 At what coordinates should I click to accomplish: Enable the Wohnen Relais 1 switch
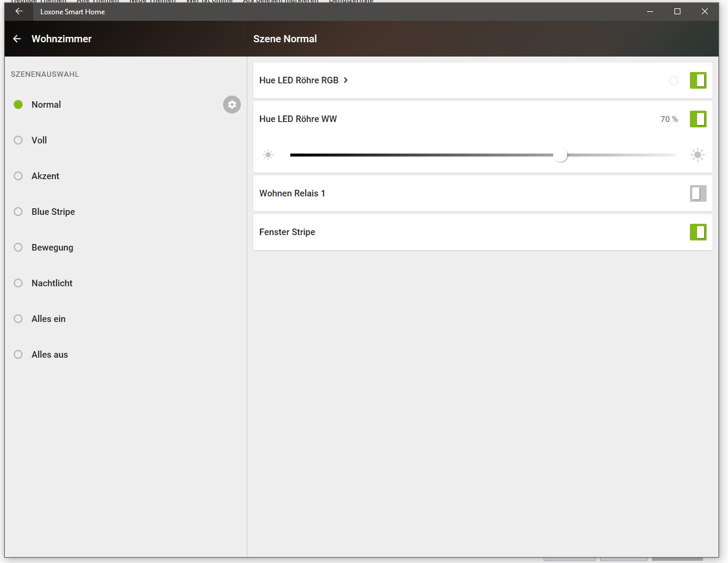coord(698,193)
